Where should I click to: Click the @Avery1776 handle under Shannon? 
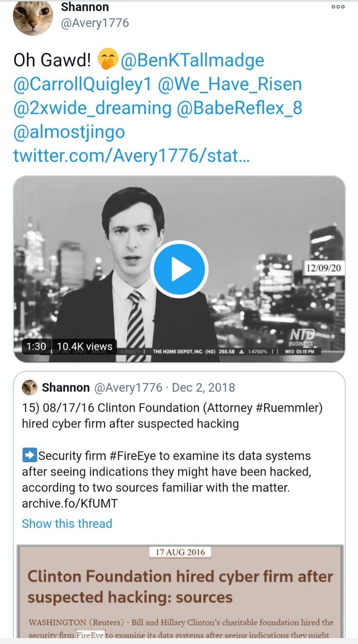coord(95,23)
